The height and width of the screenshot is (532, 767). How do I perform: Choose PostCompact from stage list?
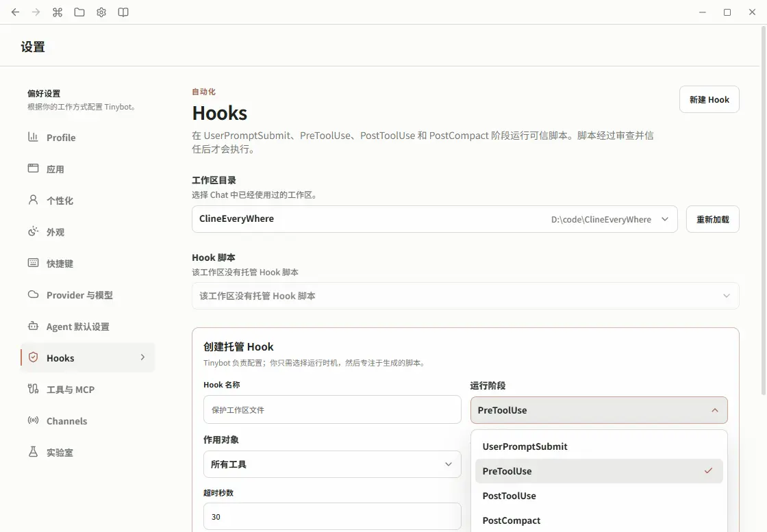pos(599,520)
